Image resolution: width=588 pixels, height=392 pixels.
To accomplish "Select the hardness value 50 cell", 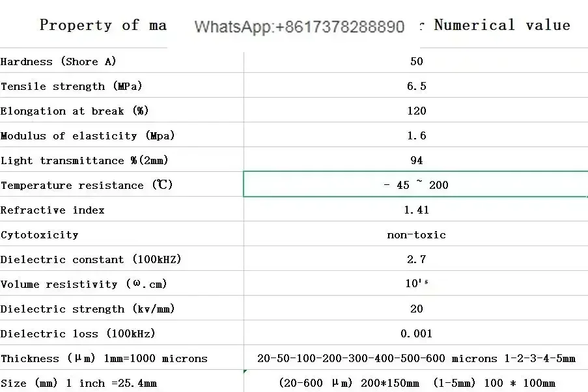I will 416,61.
